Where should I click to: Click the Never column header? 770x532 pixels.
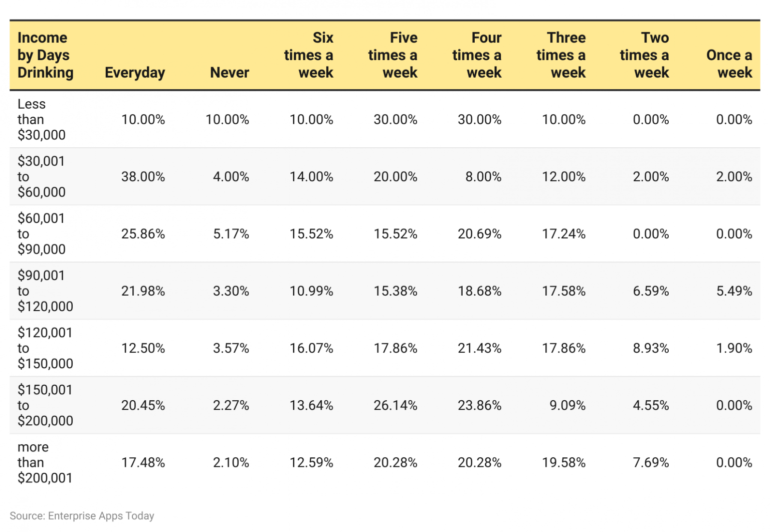click(230, 73)
